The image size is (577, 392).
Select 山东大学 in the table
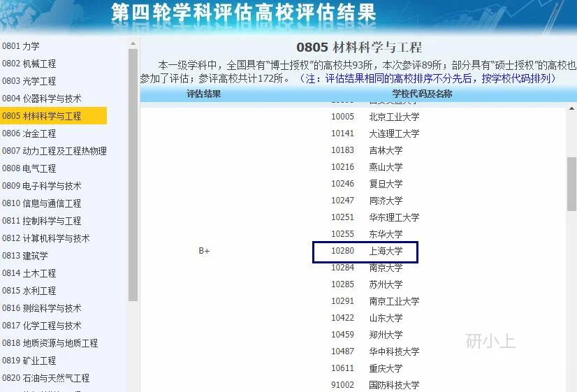click(x=386, y=318)
